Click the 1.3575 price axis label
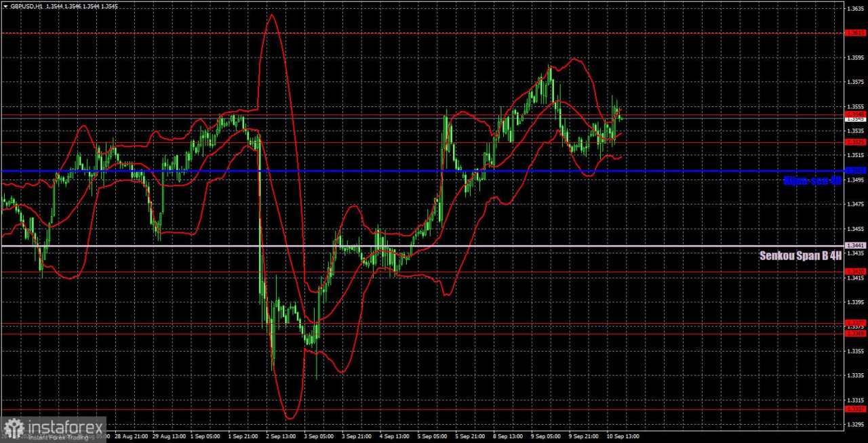Viewport: 868px width, 443px height. click(x=855, y=82)
